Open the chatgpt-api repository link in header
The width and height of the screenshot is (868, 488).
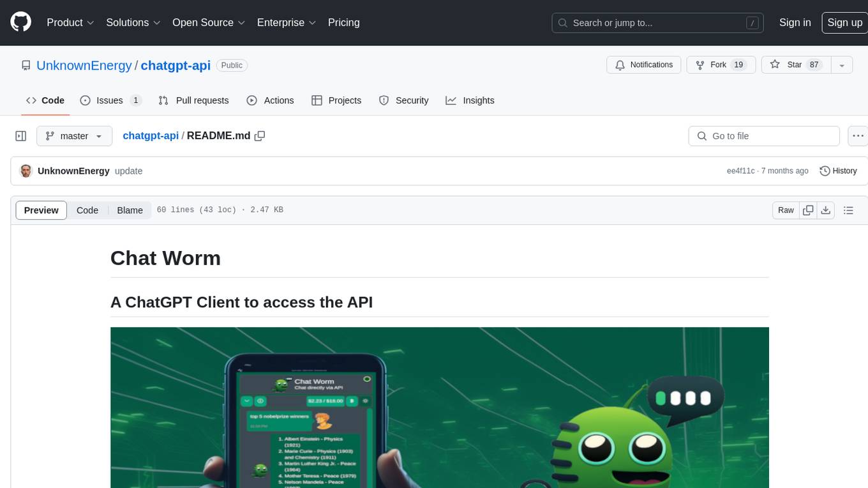(x=176, y=65)
